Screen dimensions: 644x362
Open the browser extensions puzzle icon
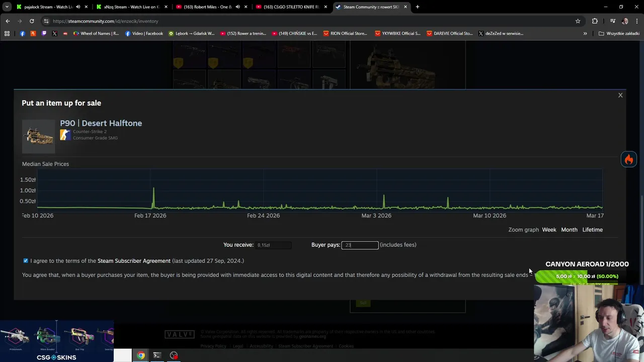[595, 21]
